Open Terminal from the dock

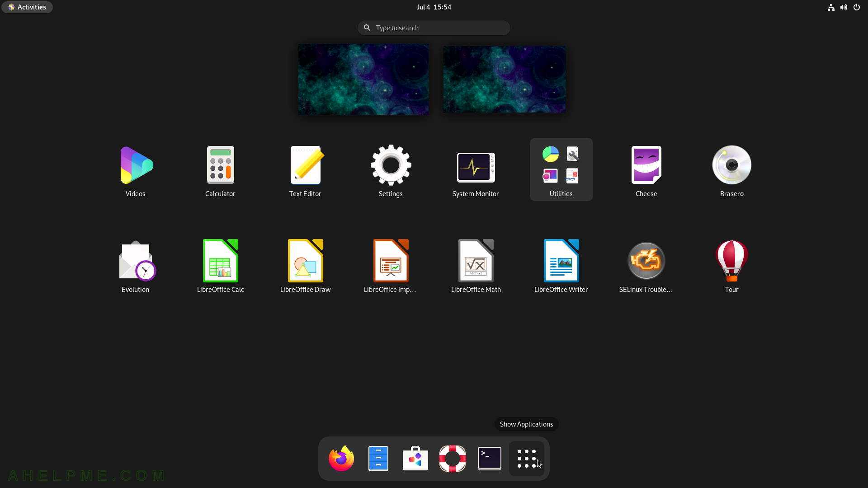point(490,459)
